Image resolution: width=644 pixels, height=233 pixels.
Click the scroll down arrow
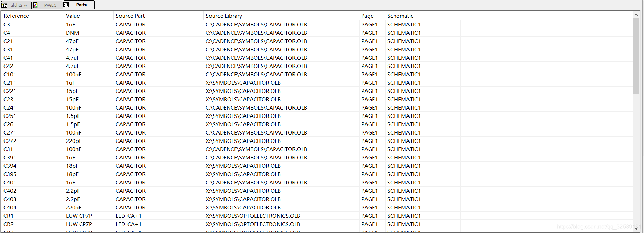636,228
